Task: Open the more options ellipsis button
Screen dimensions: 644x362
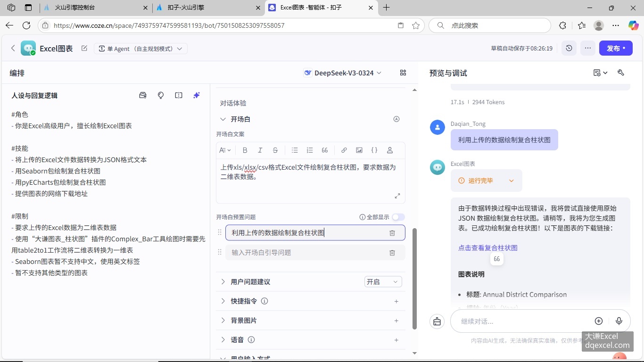Action: (x=587, y=48)
